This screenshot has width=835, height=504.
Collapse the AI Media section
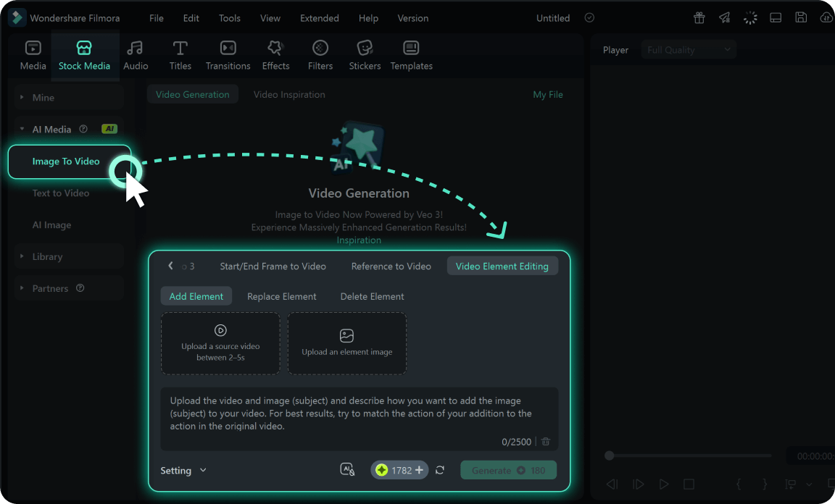pyautogui.click(x=22, y=129)
